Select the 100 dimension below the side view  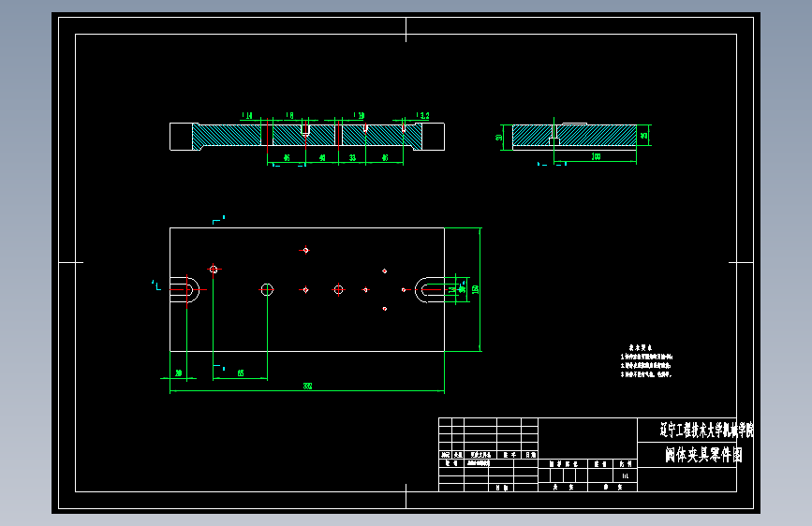coord(596,156)
